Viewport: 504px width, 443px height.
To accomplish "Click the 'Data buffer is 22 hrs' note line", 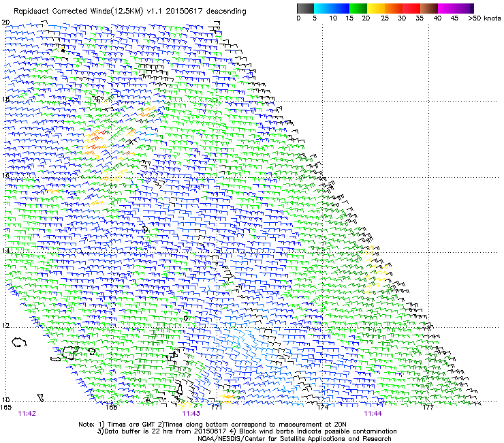I will pyautogui.click(x=247, y=431).
